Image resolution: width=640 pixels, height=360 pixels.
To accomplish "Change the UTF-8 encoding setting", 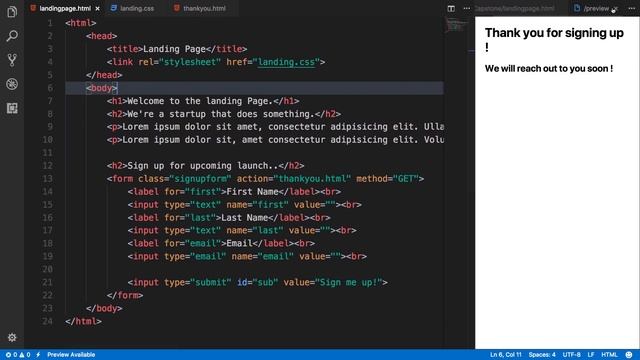I will click(571, 355).
